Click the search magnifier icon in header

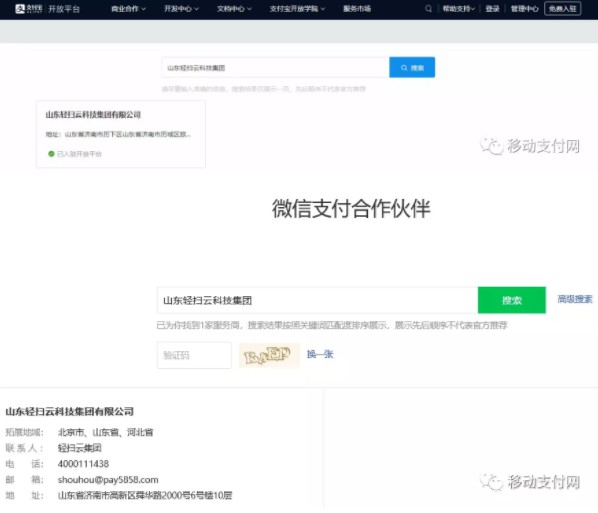[428, 9]
